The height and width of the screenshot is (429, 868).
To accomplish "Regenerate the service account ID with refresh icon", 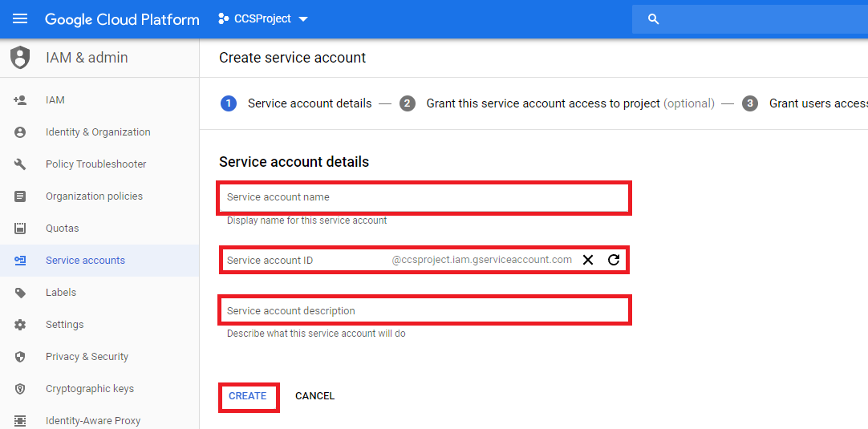I will coord(614,260).
